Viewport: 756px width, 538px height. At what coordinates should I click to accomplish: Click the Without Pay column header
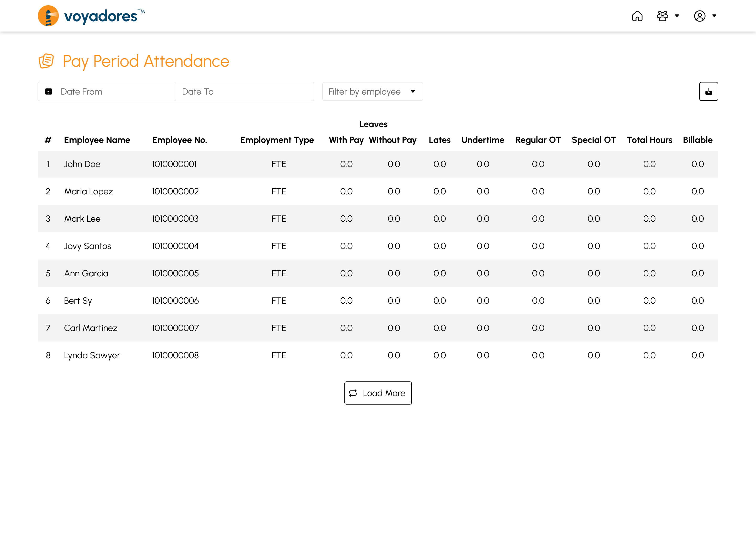392,140
